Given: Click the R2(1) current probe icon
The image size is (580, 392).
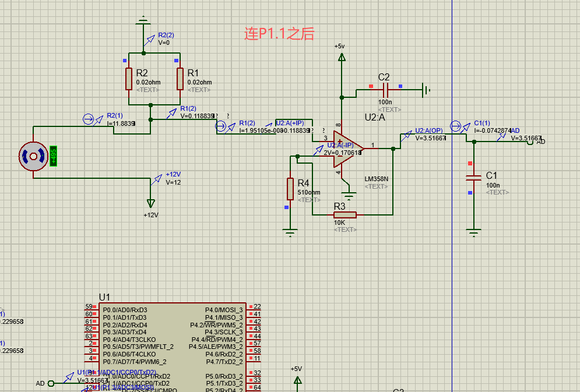Looking at the screenshot, I should point(88,119).
